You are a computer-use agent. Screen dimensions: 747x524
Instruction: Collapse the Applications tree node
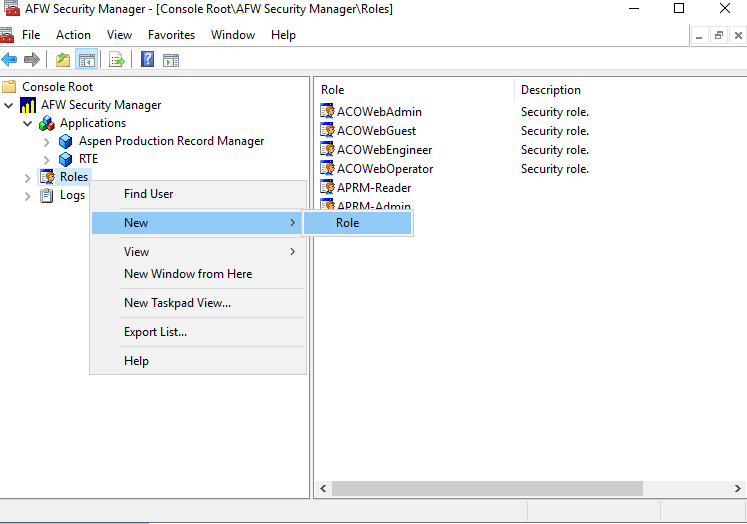[28, 123]
